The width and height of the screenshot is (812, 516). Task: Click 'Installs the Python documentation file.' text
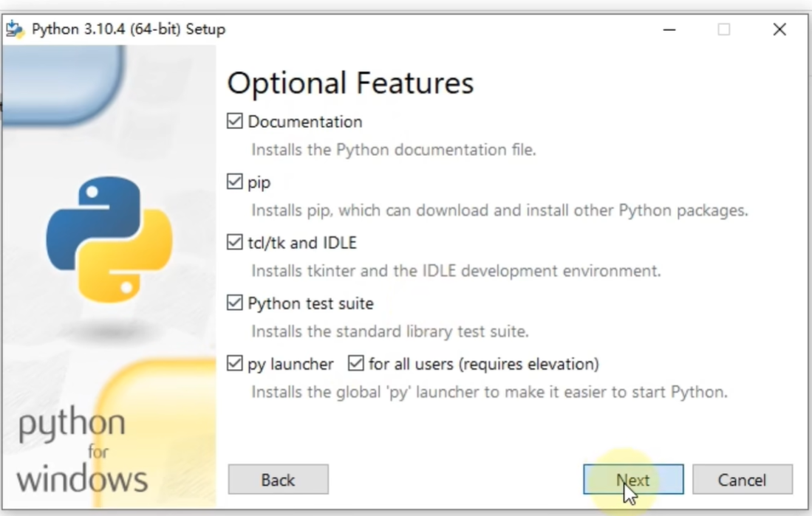(394, 150)
